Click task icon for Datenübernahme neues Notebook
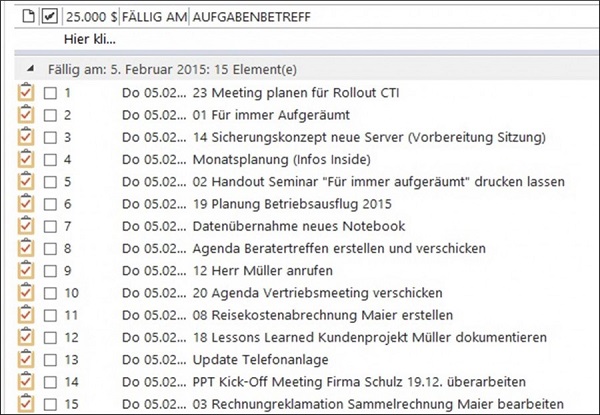Viewport: 600px width, 415px height. (x=26, y=226)
